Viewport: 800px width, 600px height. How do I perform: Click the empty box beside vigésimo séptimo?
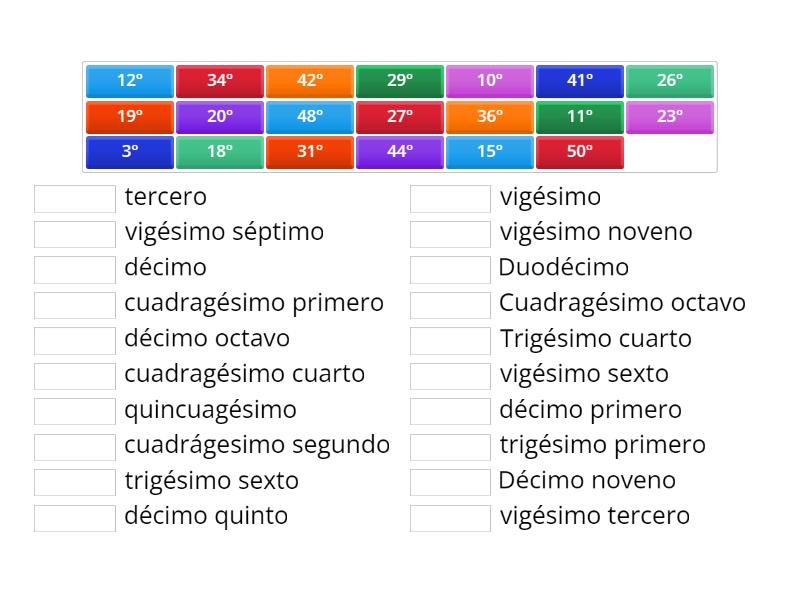pos(75,233)
